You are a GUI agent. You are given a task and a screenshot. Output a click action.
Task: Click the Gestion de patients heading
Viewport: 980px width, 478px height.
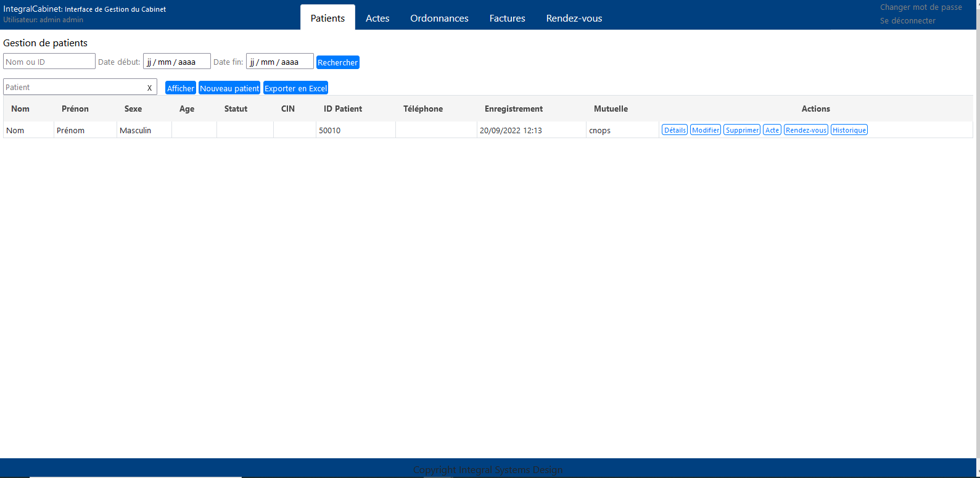(x=46, y=43)
